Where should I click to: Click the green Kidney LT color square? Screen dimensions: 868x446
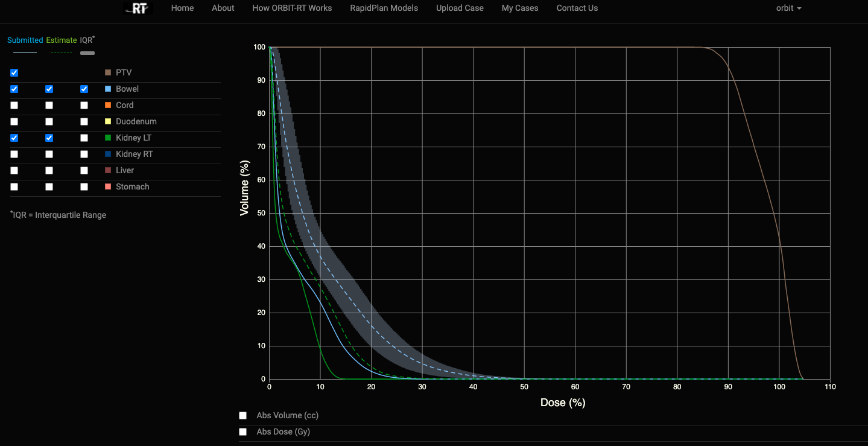108,138
